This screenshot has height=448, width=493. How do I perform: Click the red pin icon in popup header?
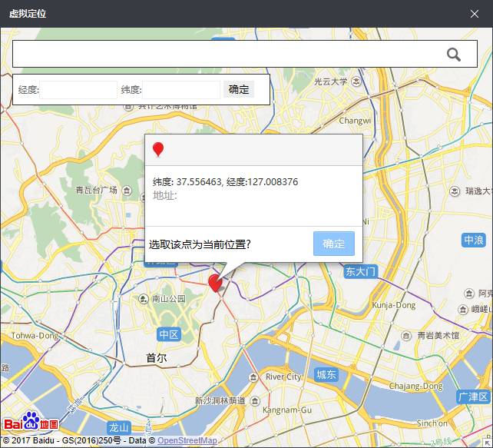click(158, 150)
